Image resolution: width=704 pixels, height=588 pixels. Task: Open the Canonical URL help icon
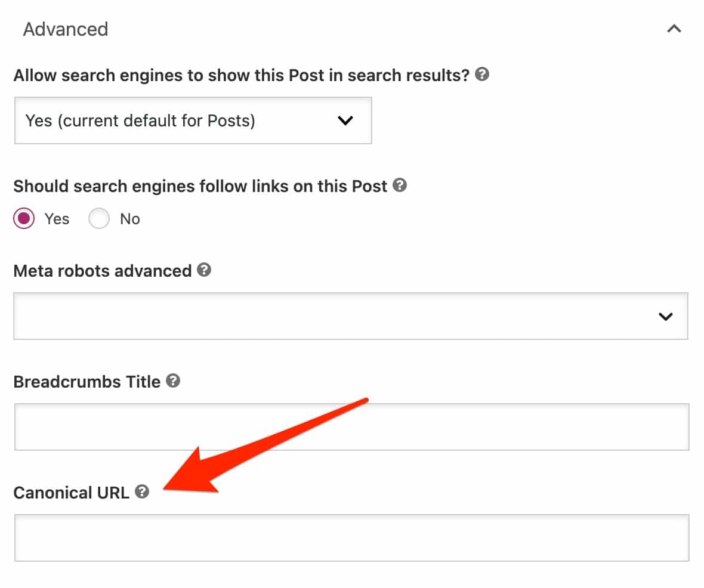point(142,492)
